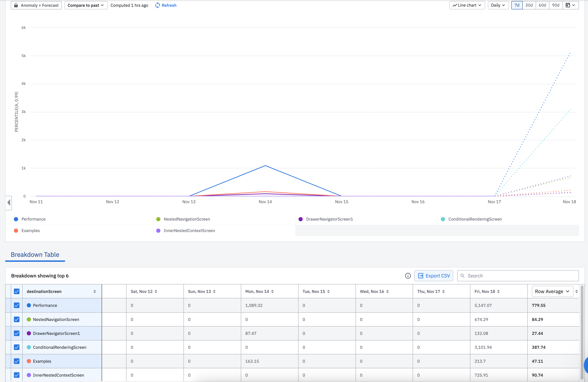
Task: Uncheck the NestedNavigationScreen row checkbox
Action: (x=17, y=319)
